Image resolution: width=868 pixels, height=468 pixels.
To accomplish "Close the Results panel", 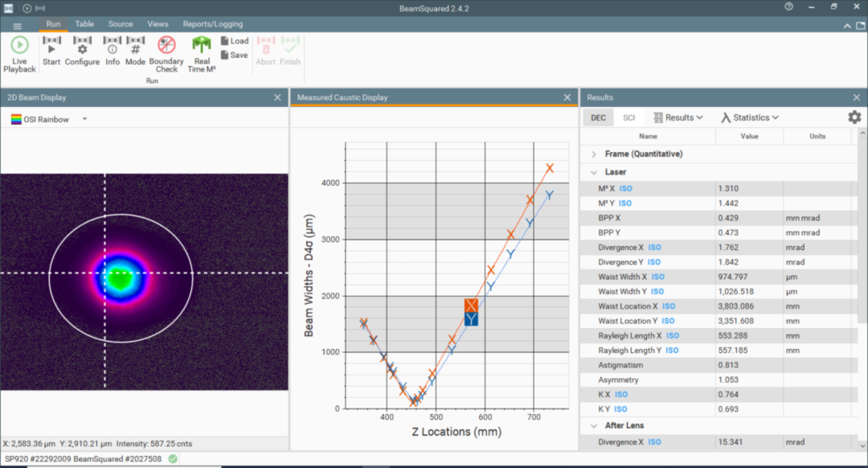I will (x=857, y=97).
